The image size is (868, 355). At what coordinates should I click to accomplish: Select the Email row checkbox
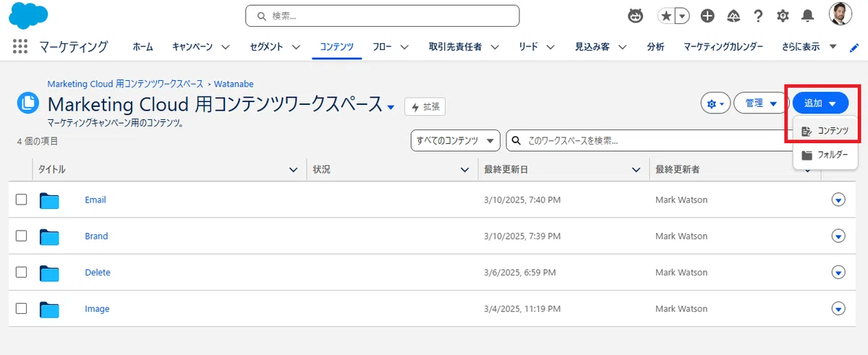click(x=21, y=199)
